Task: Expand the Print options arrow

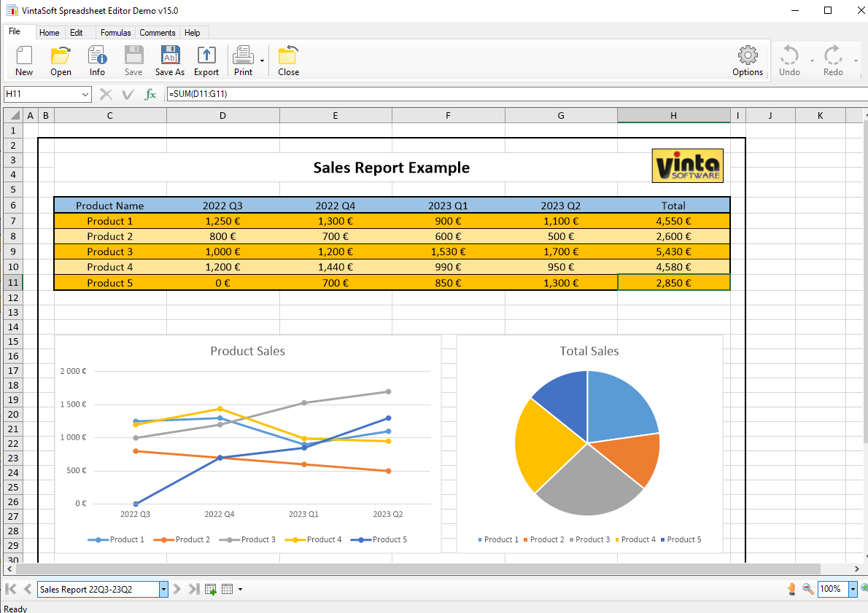Action: tap(262, 60)
